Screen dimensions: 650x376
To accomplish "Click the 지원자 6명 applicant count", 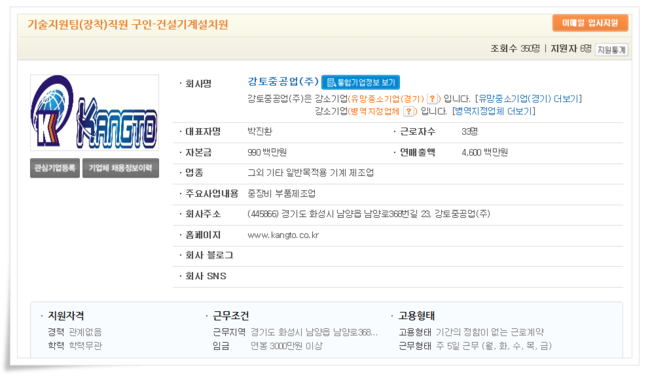I will (571, 49).
